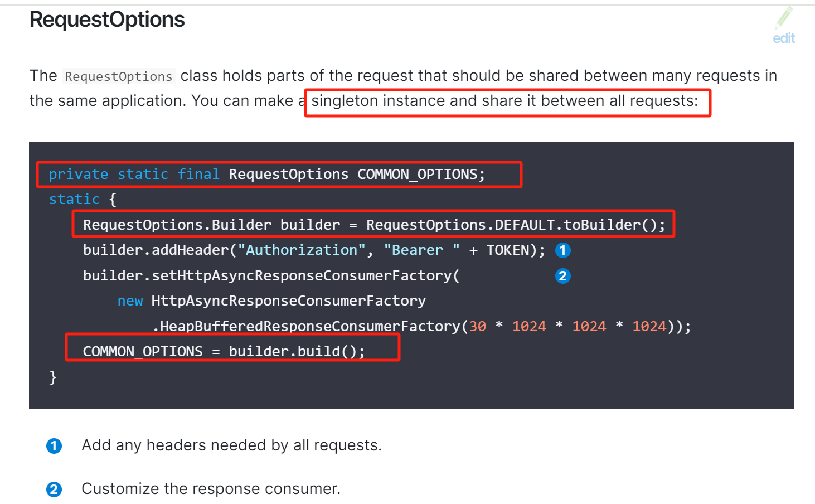Click callout 1 next to headers explanation

click(x=54, y=446)
